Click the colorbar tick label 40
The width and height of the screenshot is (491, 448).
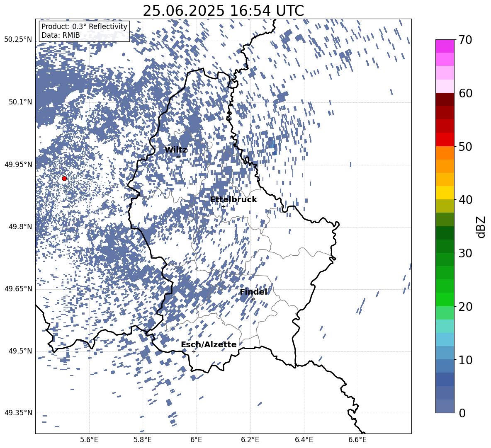(466, 200)
